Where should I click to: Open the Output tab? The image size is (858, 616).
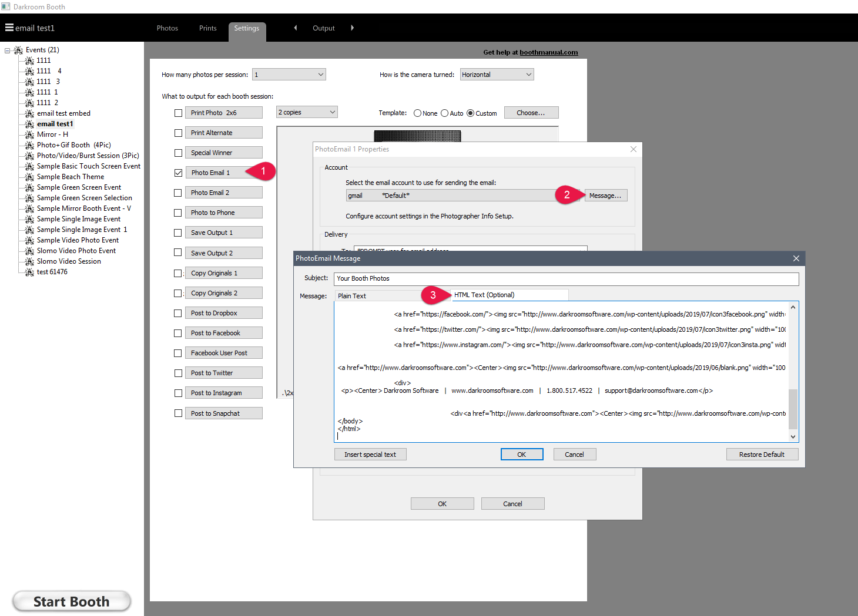point(323,28)
